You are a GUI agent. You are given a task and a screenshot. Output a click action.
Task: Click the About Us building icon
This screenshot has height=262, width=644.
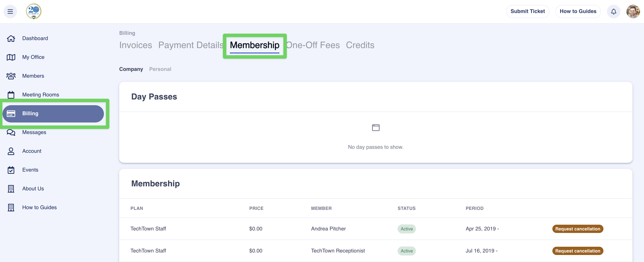pyautogui.click(x=11, y=189)
